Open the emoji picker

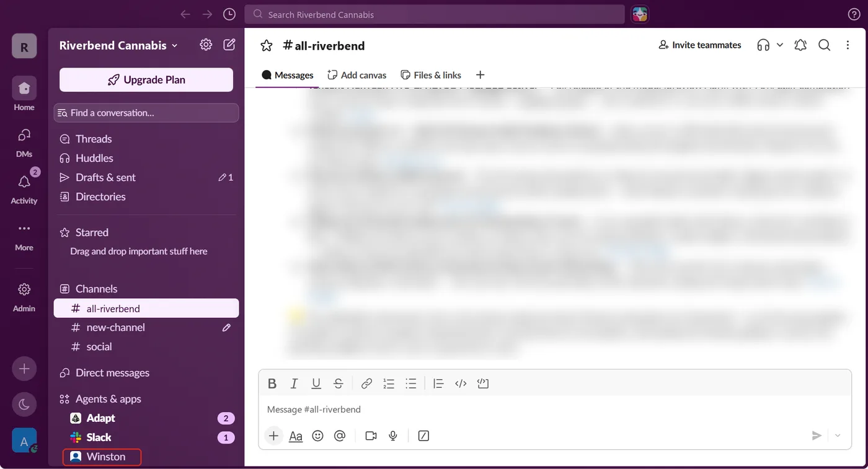317,436
